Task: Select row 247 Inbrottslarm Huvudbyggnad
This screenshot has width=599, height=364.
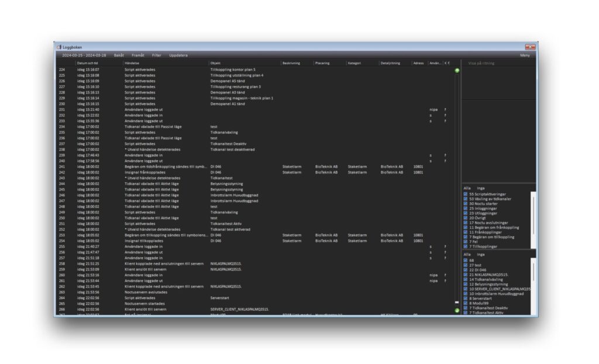Action: [x=256, y=201]
